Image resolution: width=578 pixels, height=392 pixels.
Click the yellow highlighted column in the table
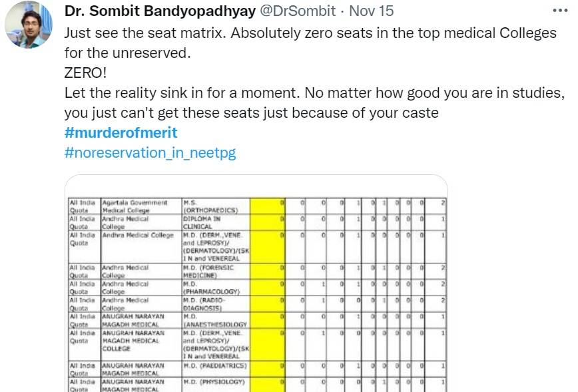tap(267, 293)
